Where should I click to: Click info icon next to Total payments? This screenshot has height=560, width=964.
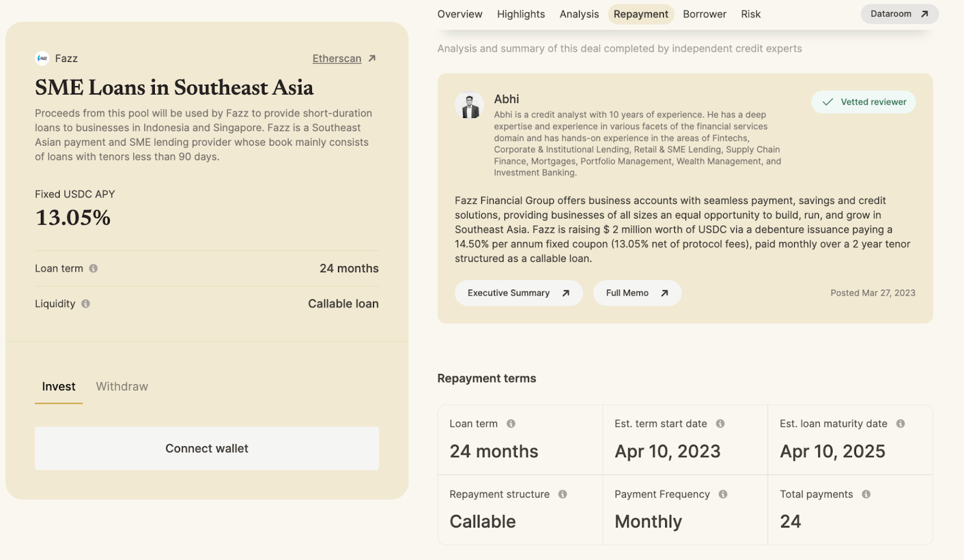coord(866,494)
